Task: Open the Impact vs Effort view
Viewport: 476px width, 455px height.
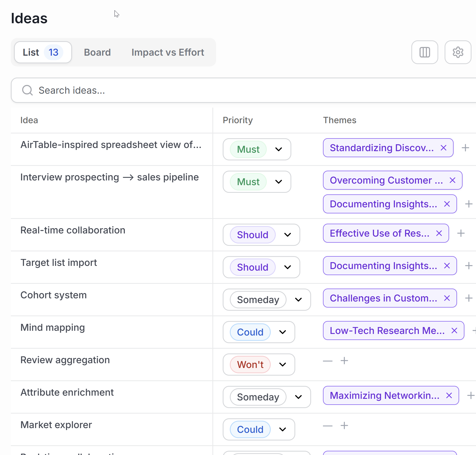Action: (168, 52)
